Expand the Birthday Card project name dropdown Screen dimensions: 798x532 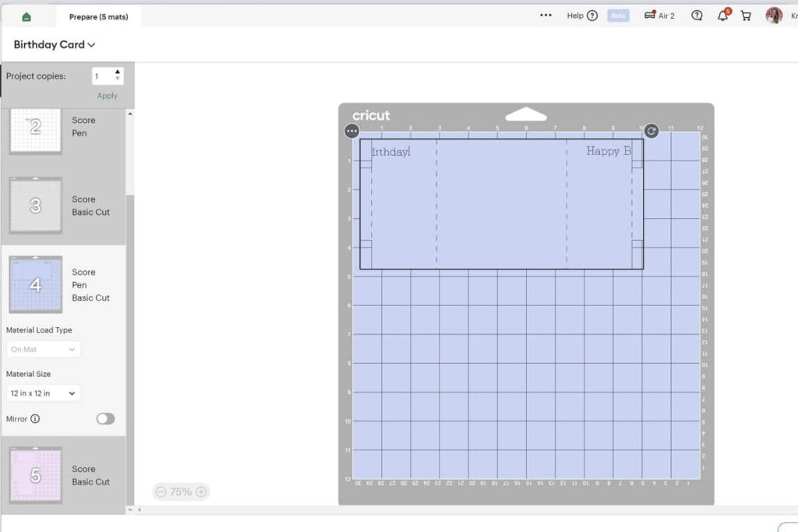pyautogui.click(x=55, y=44)
